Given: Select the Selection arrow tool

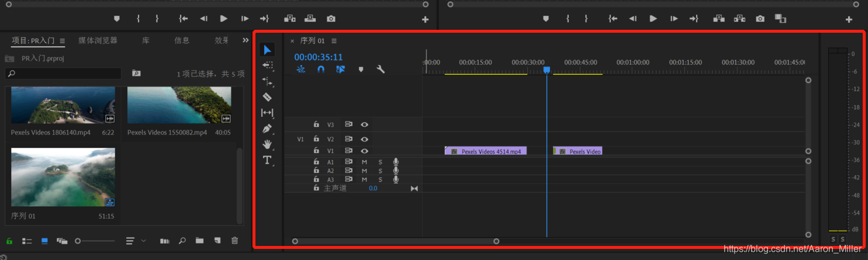Looking at the screenshot, I should (267, 50).
